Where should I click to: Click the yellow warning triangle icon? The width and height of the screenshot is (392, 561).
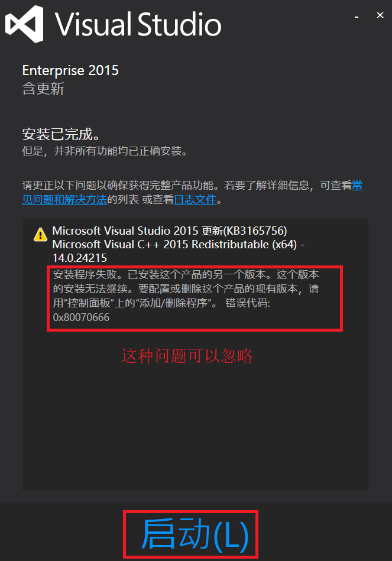(x=40, y=235)
